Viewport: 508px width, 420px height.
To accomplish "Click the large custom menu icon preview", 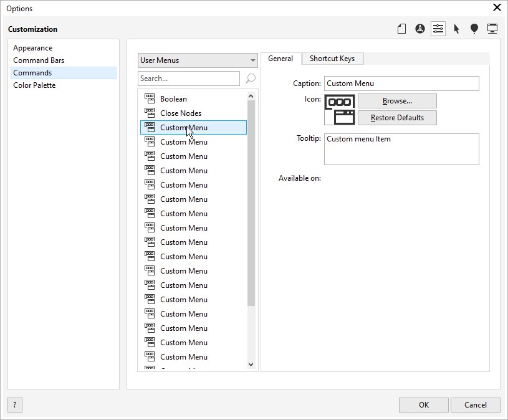I will 340,110.
